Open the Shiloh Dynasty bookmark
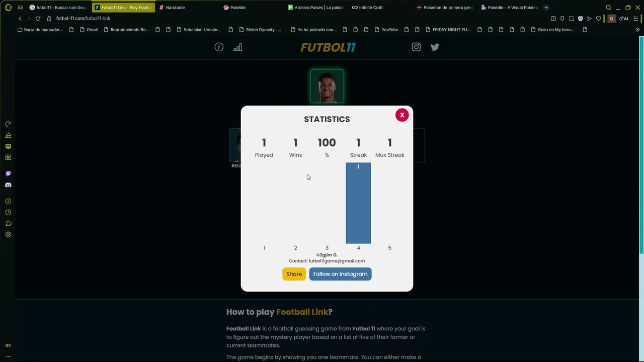The height and width of the screenshot is (362, 644). click(260, 30)
